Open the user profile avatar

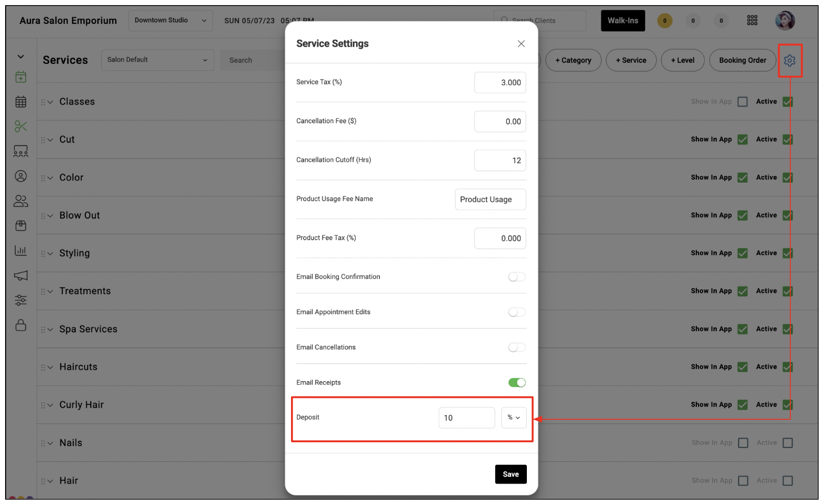pyautogui.click(x=785, y=20)
